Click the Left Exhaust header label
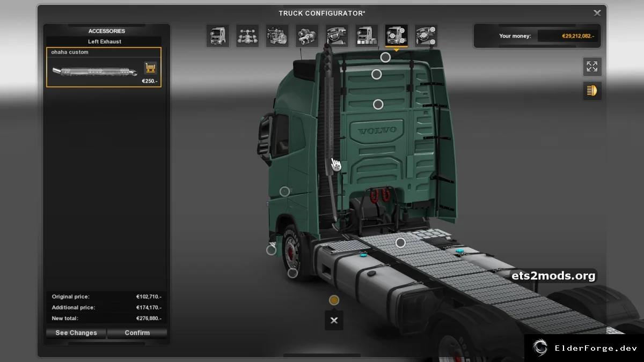The height and width of the screenshot is (362, 644). (105, 41)
